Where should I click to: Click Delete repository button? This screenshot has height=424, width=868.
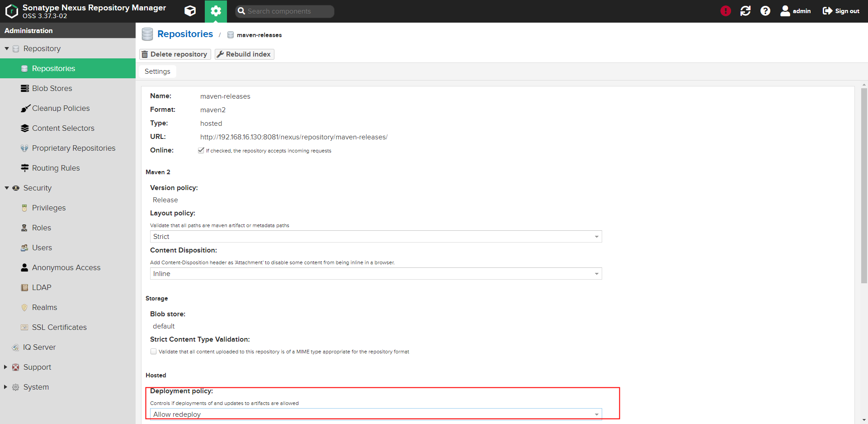coord(175,54)
